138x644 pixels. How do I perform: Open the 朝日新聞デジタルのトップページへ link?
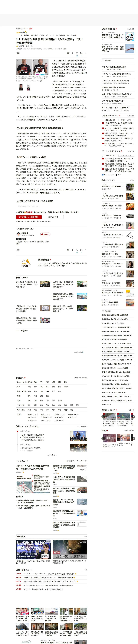click(x=77, y=461)
